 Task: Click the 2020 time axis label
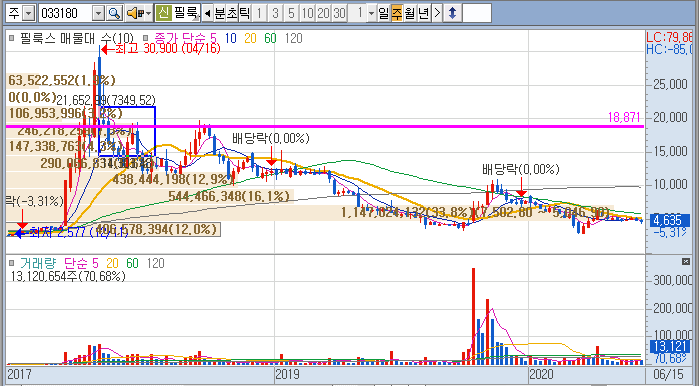pyautogui.click(x=541, y=374)
